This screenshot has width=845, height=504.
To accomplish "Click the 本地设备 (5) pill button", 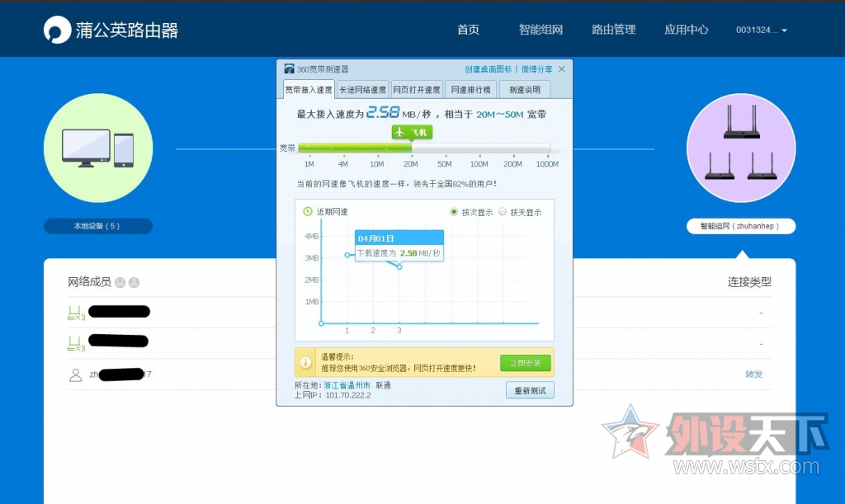I will 98,226.
